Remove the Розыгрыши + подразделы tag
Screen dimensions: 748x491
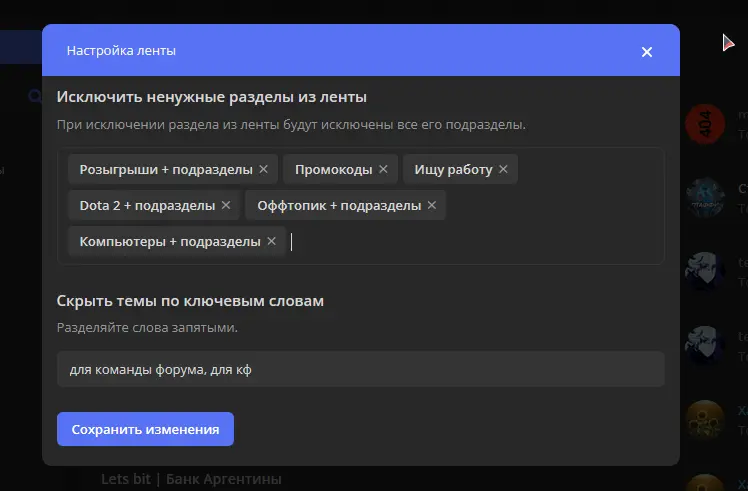263,169
